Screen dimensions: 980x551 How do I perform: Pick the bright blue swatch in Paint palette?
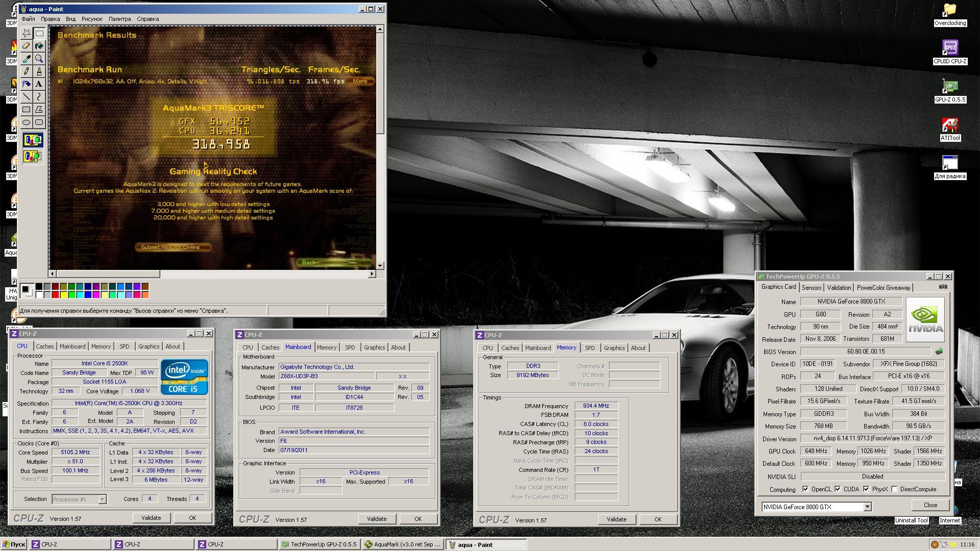[88, 294]
